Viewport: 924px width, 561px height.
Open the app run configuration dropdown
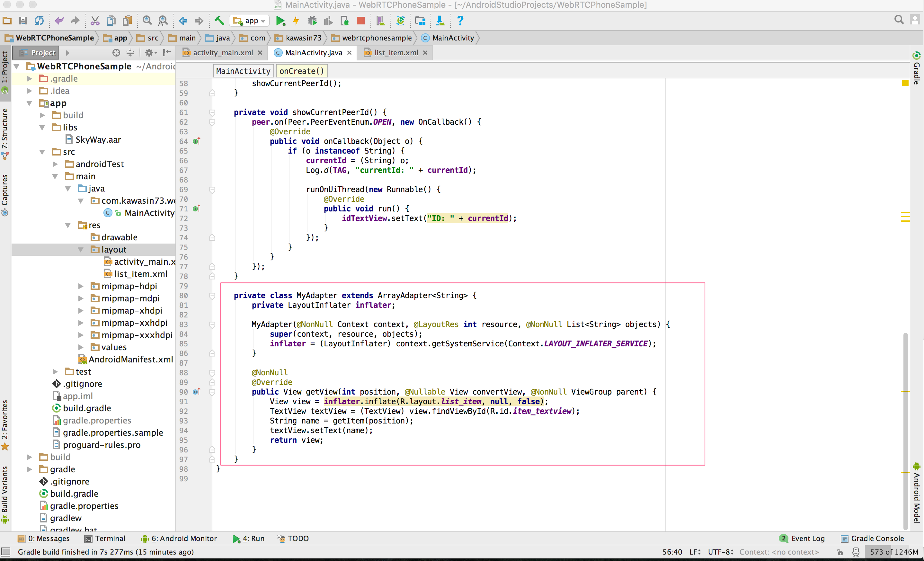[x=250, y=21]
